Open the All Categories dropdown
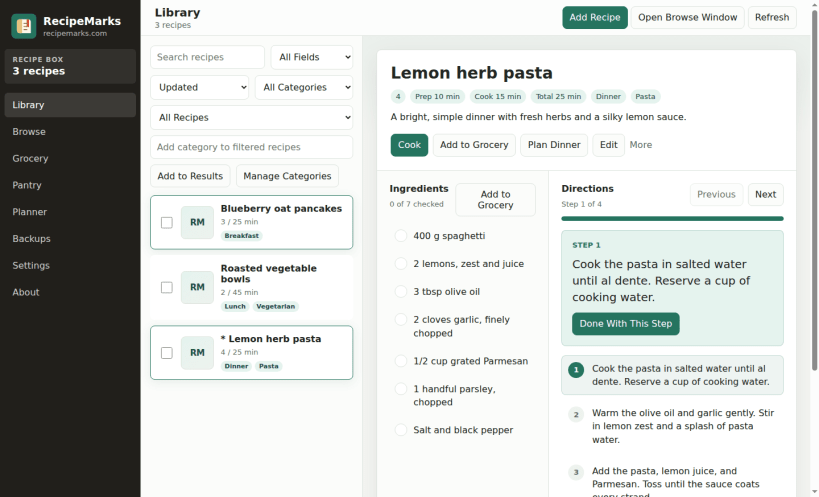Image resolution: width=819 pixels, height=497 pixels. [x=304, y=87]
